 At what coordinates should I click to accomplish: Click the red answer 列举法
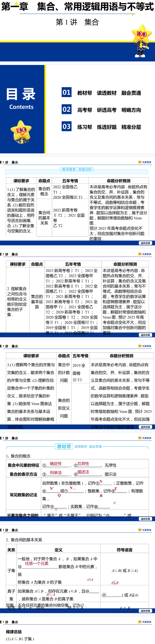coord(56,473)
